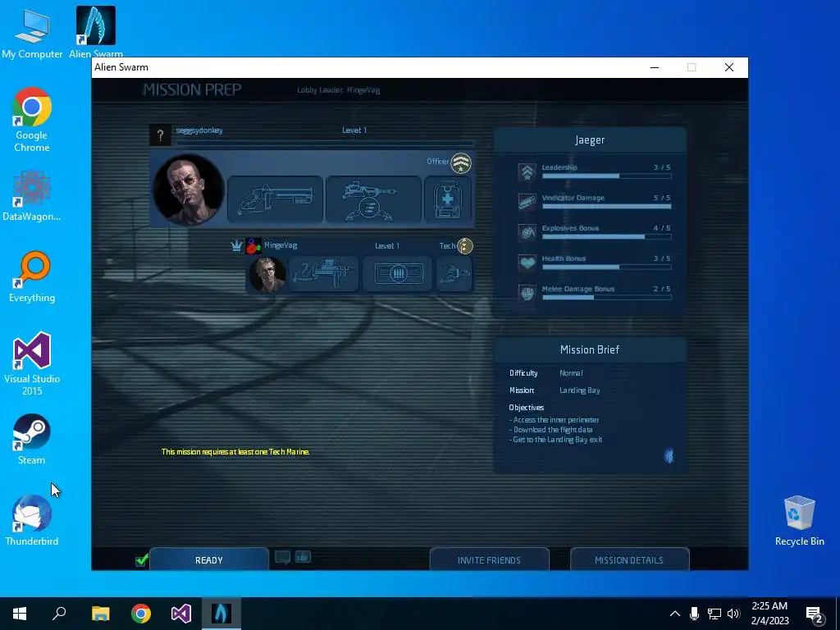Click the 'Normal' difficulty value

(571, 373)
